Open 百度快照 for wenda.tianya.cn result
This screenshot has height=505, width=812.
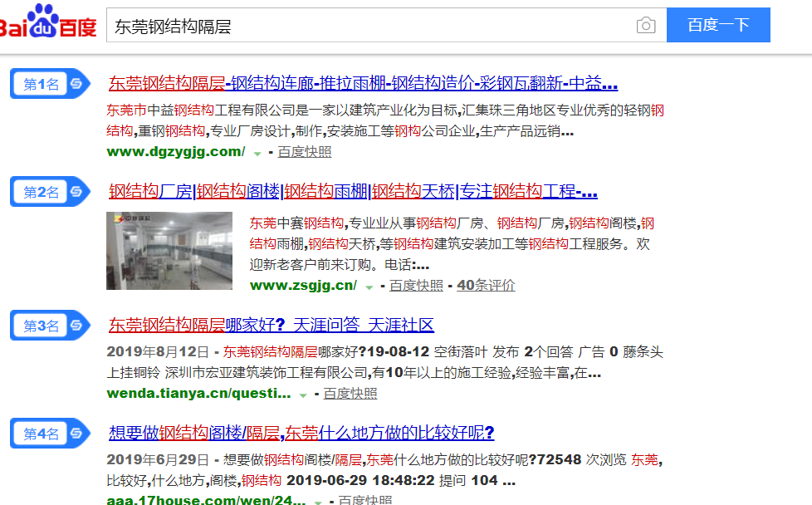pyautogui.click(x=350, y=394)
